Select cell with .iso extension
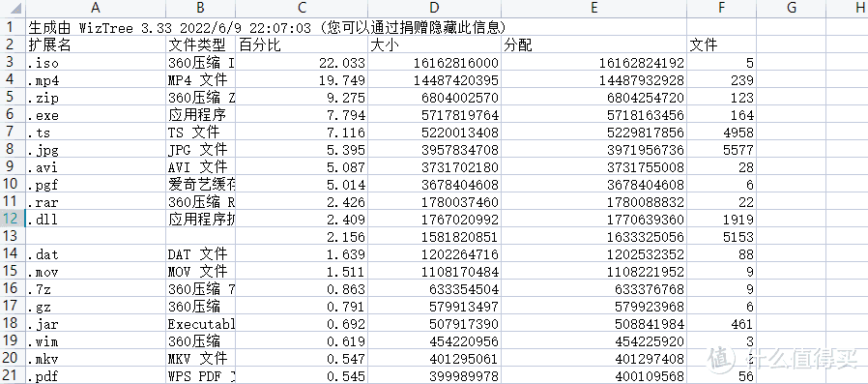868x384 pixels. tap(96, 62)
